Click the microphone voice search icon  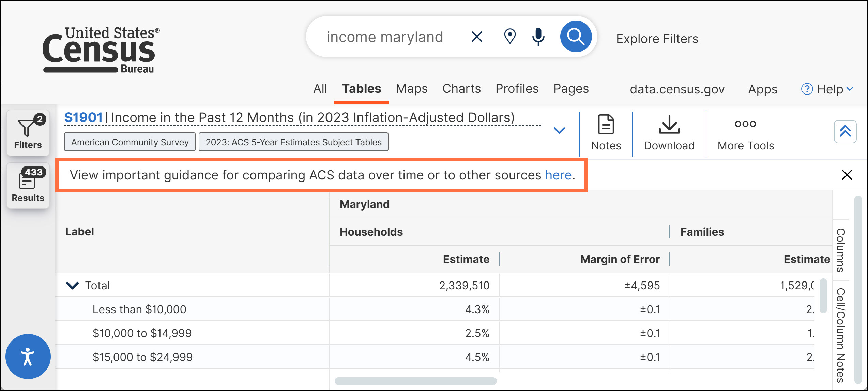538,37
